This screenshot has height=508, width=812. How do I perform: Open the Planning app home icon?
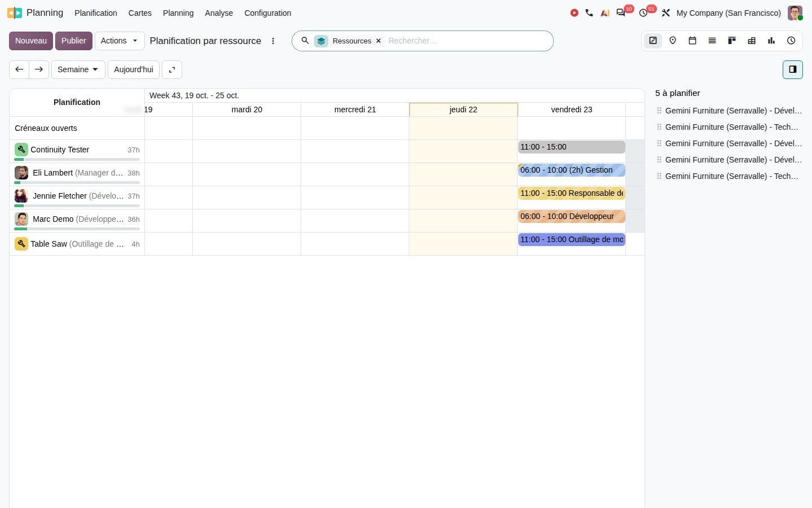pos(15,13)
